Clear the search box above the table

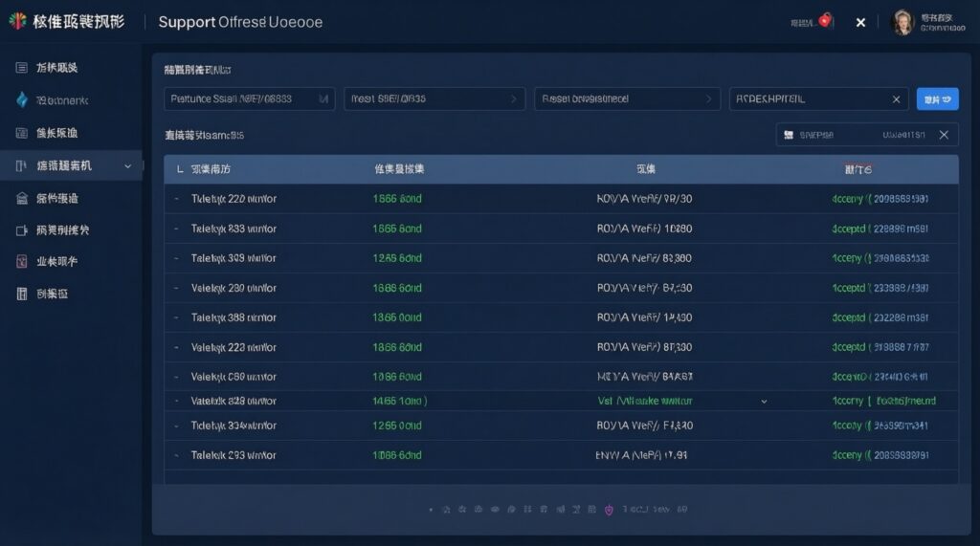click(x=943, y=135)
